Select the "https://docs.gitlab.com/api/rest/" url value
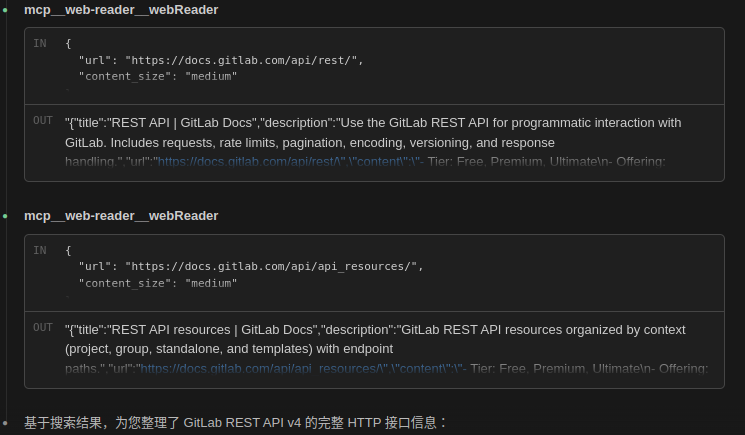Image resolution: width=745 pixels, height=435 pixels. 241,60
